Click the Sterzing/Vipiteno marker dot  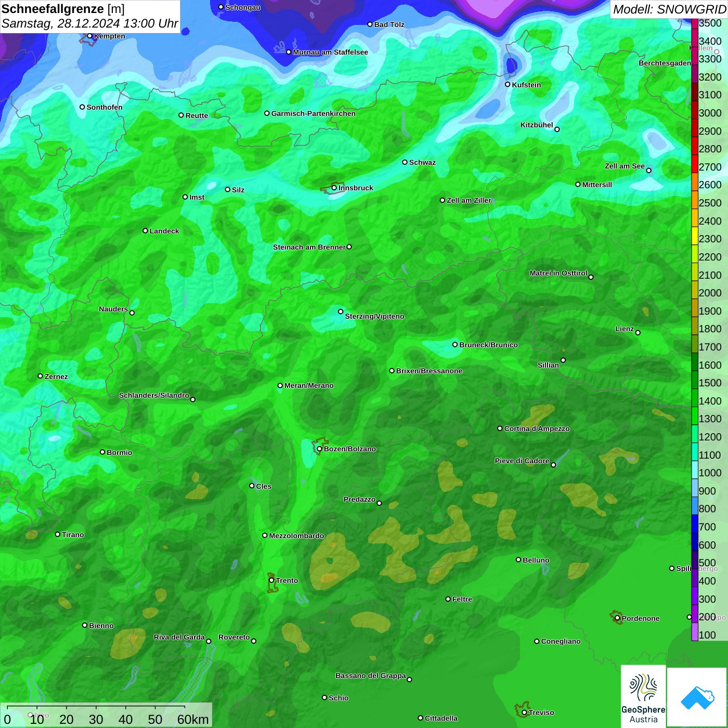click(x=341, y=311)
